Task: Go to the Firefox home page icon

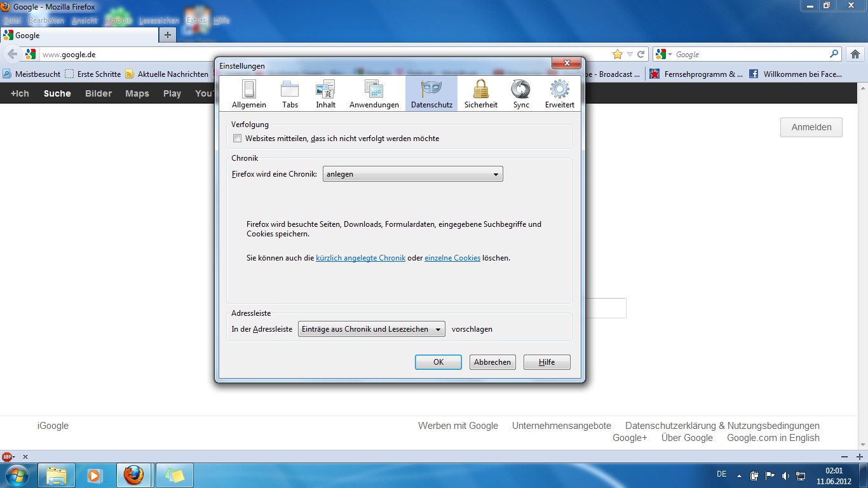Action: tap(856, 55)
